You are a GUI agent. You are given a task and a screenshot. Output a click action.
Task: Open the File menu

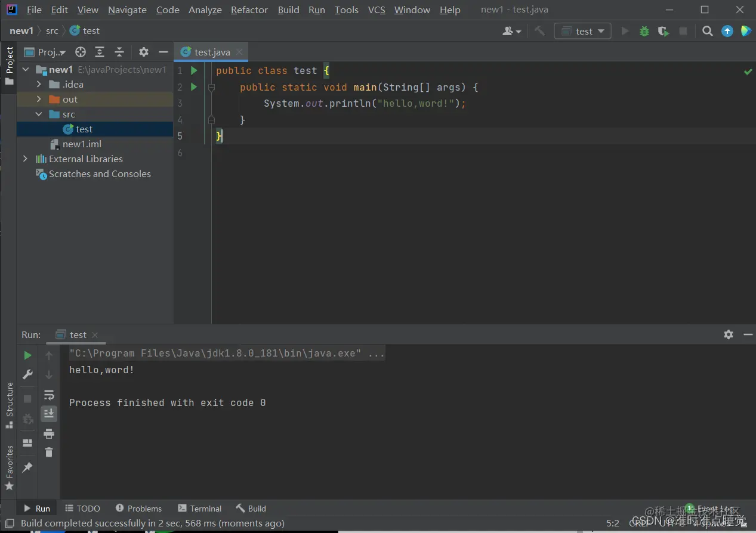(34, 10)
